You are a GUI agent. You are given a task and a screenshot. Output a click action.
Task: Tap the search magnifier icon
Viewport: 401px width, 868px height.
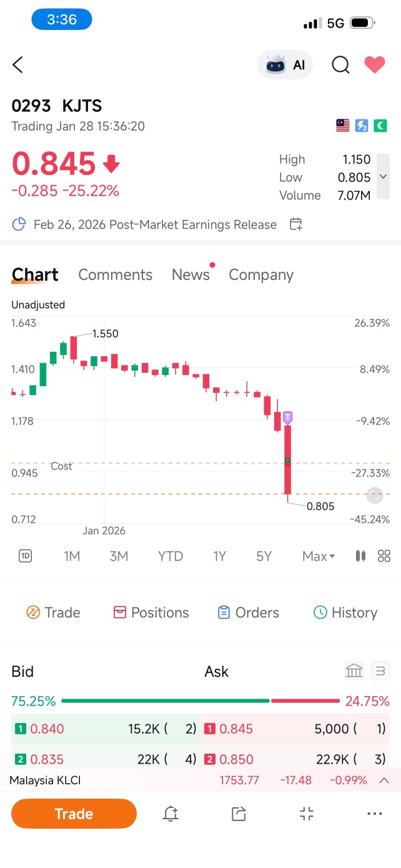pos(340,65)
